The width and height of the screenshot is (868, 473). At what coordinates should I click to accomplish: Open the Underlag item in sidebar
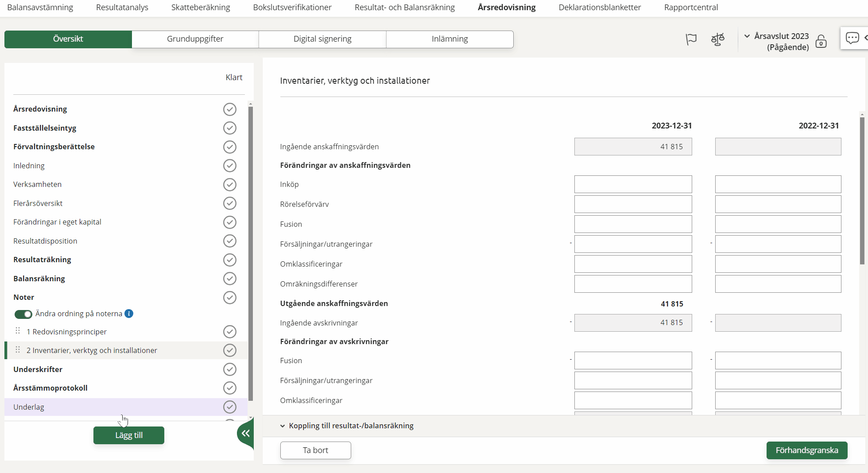(x=29, y=407)
